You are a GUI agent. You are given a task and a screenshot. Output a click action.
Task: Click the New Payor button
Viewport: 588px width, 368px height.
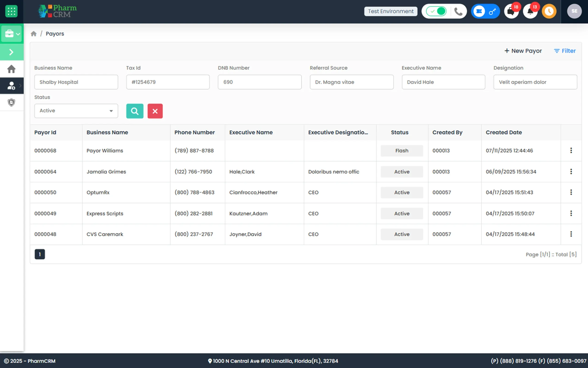pos(523,51)
